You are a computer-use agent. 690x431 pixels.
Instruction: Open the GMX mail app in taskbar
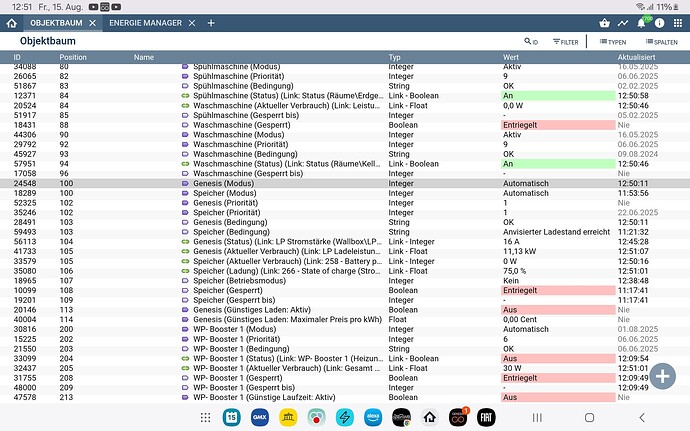tap(260, 417)
